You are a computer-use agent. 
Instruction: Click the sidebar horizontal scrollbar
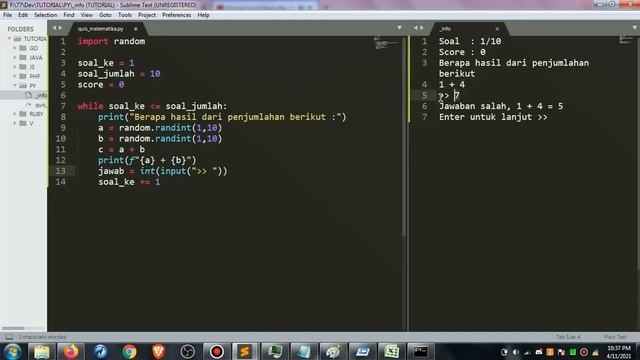13,328
